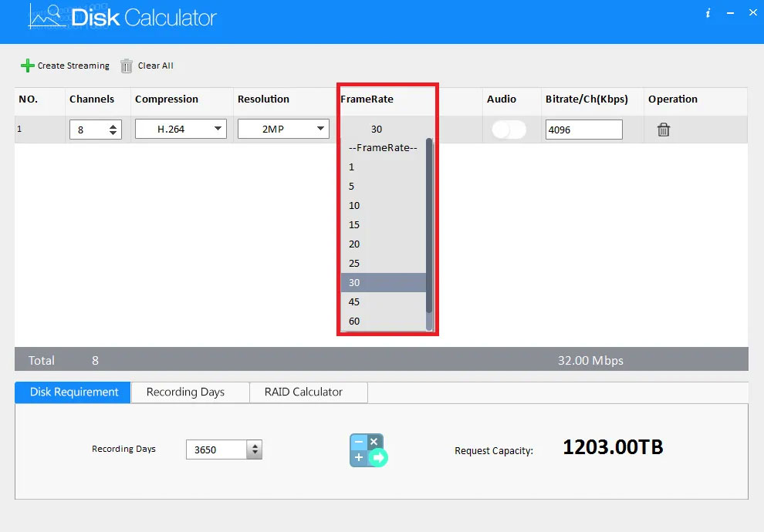
Task: Switch to the Recording Days tab
Action: tap(190, 392)
